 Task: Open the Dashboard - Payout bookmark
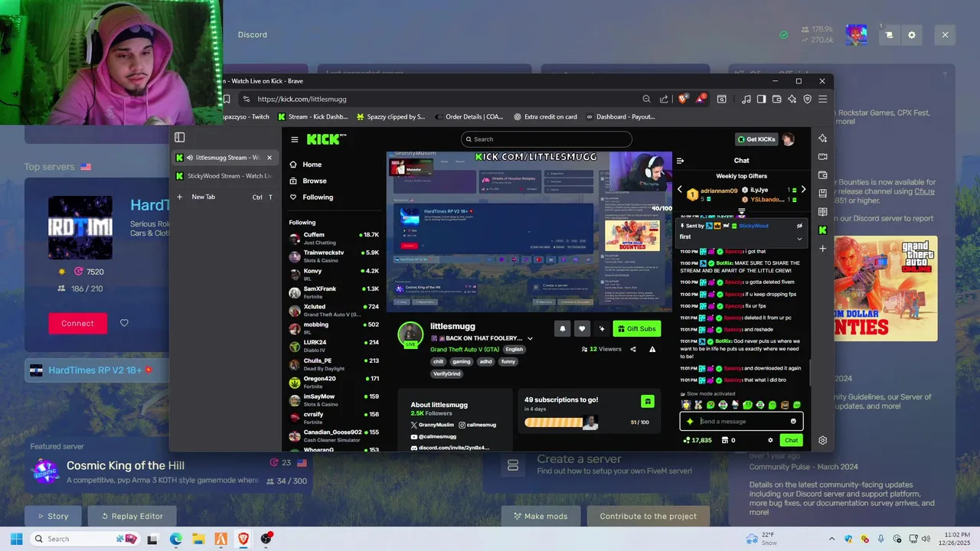pos(620,117)
